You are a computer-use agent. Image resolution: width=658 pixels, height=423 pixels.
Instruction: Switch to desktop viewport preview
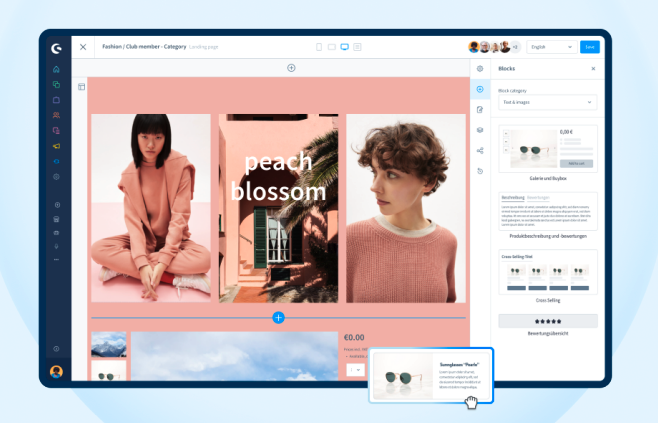click(344, 47)
